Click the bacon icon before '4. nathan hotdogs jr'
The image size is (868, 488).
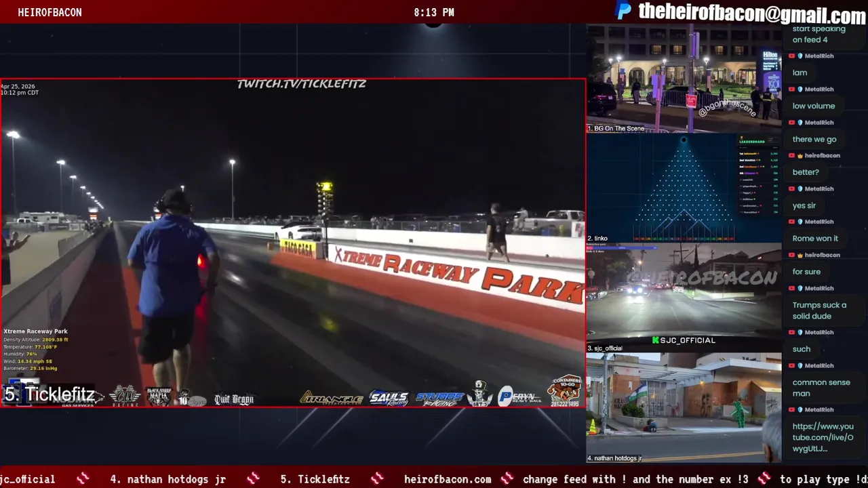coord(83,479)
